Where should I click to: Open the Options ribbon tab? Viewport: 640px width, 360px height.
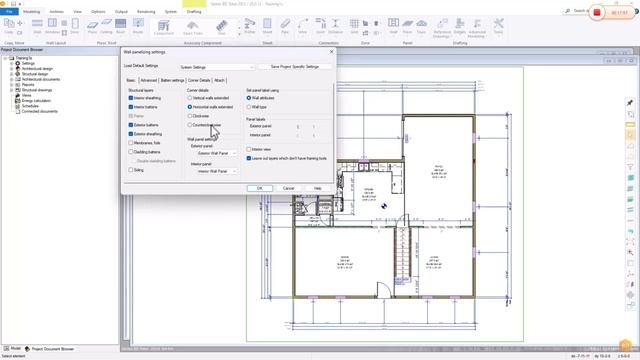(x=98, y=12)
